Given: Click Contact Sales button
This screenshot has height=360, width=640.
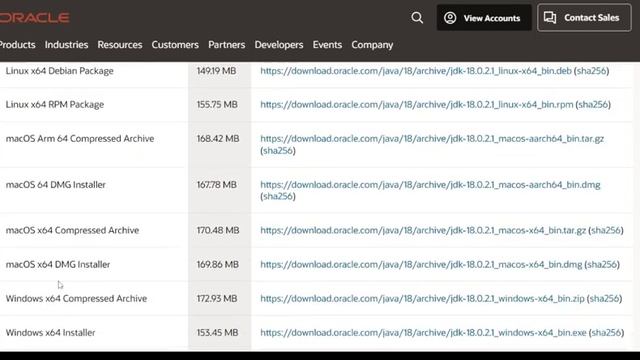Looking at the screenshot, I should click(x=584, y=18).
